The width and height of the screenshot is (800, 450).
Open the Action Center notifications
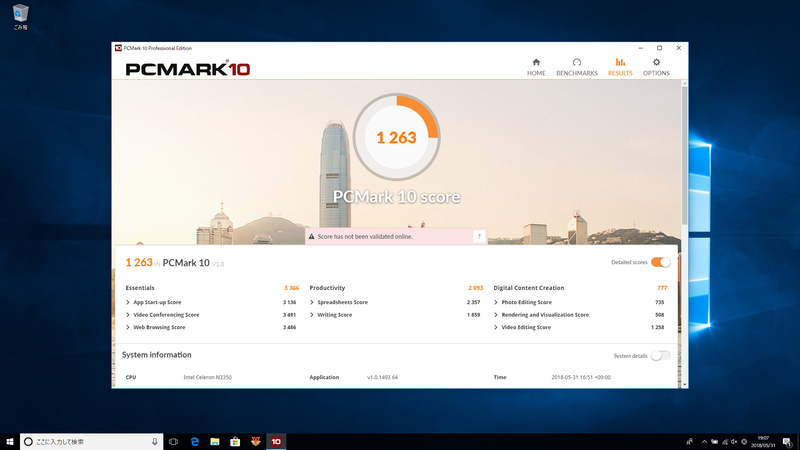tap(787, 442)
